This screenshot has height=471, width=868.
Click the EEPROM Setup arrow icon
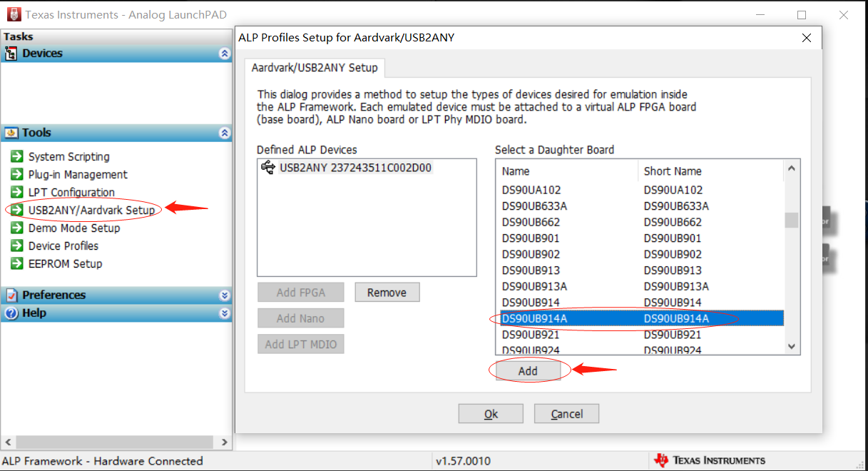coord(17,263)
